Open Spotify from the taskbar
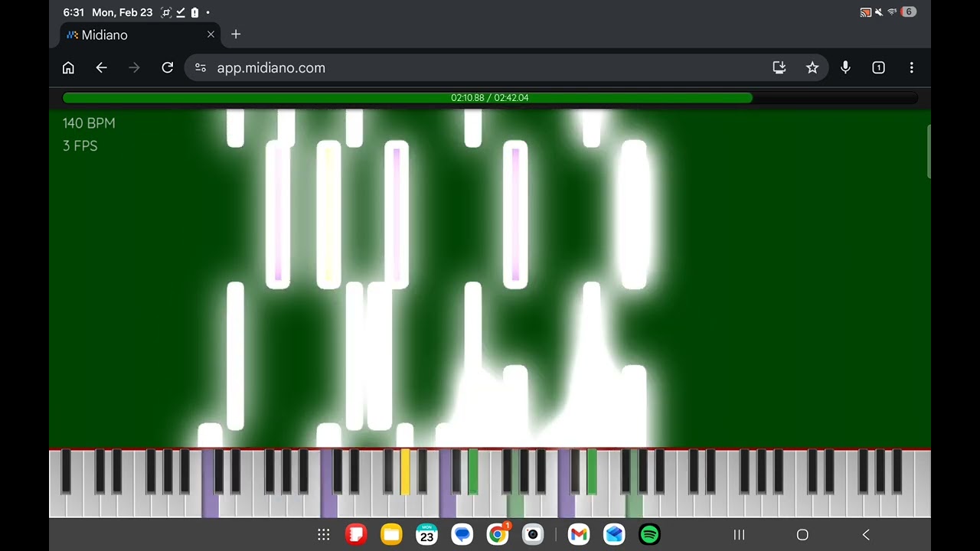Screen dimensions: 980x551 tap(649, 534)
